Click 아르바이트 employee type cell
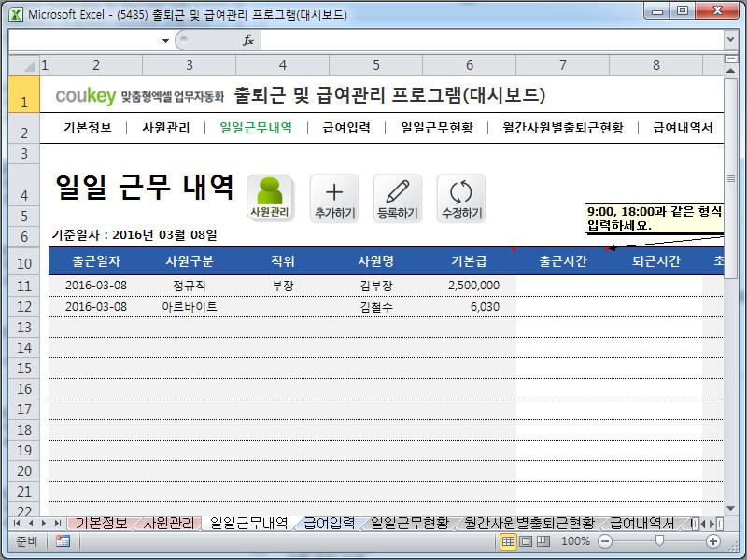The width and height of the screenshot is (747, 560). tap(190, 307)
